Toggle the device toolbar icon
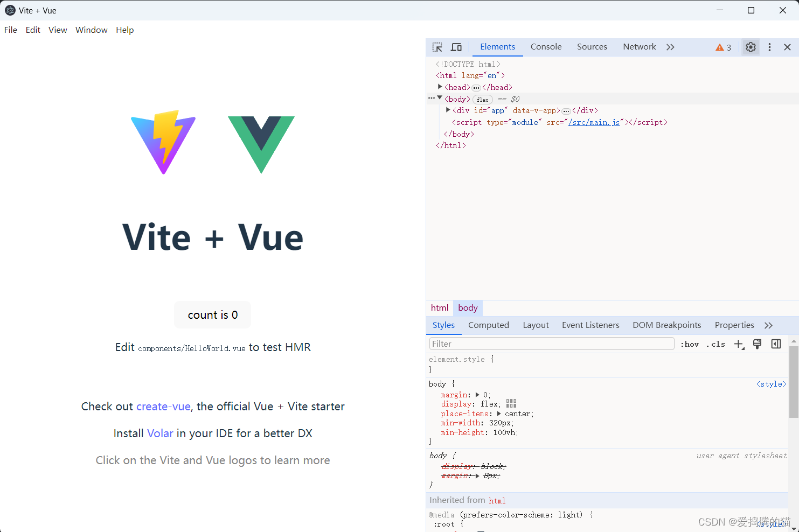Viewport: 799px width, 532px height. 456,47
